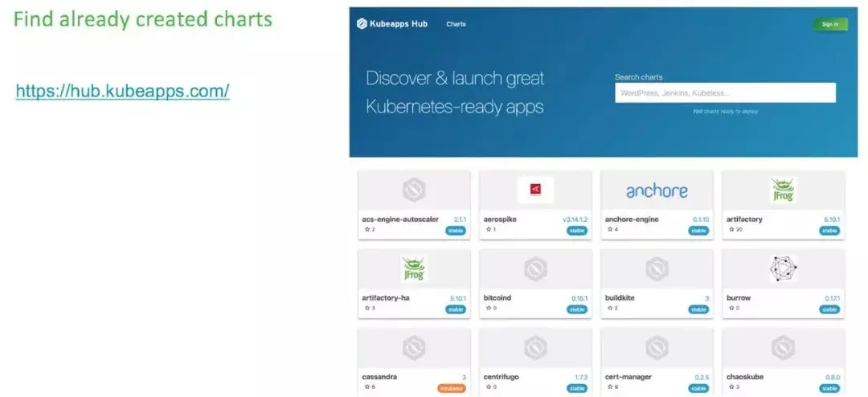Open the burrow chart title

click(x=739, y=298)
